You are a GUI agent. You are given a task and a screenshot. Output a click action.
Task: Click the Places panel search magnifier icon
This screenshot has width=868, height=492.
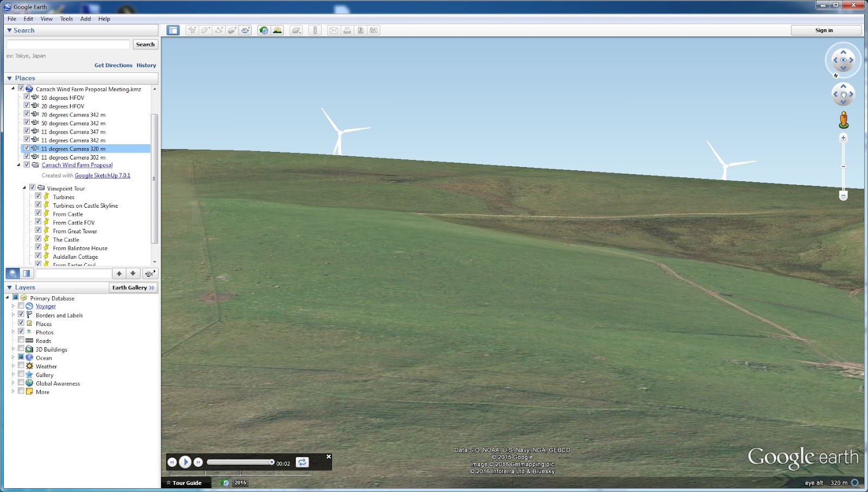click(12, 273)
